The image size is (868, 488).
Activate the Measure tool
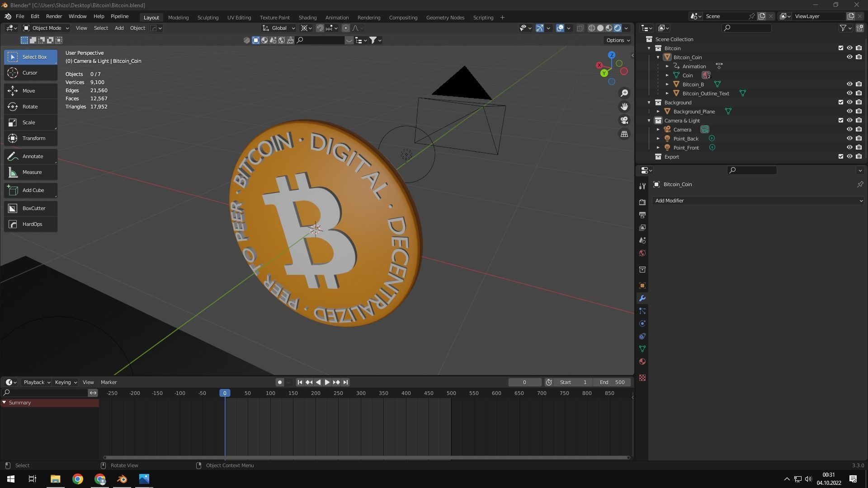[30, 172]
